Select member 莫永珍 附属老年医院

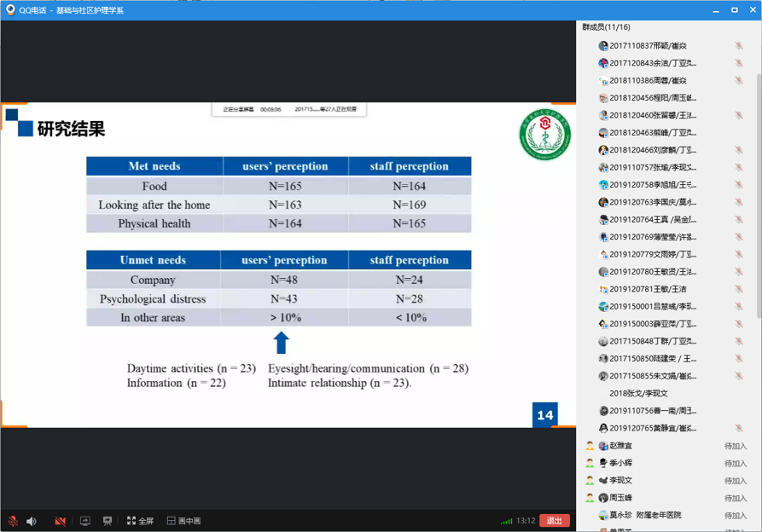645,516
